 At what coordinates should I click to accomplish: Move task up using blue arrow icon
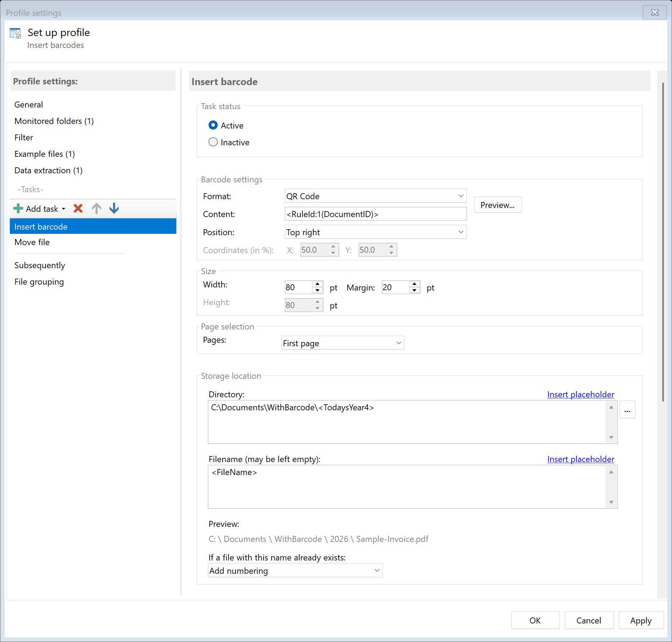pyautogui.click(x=96, y=208)
